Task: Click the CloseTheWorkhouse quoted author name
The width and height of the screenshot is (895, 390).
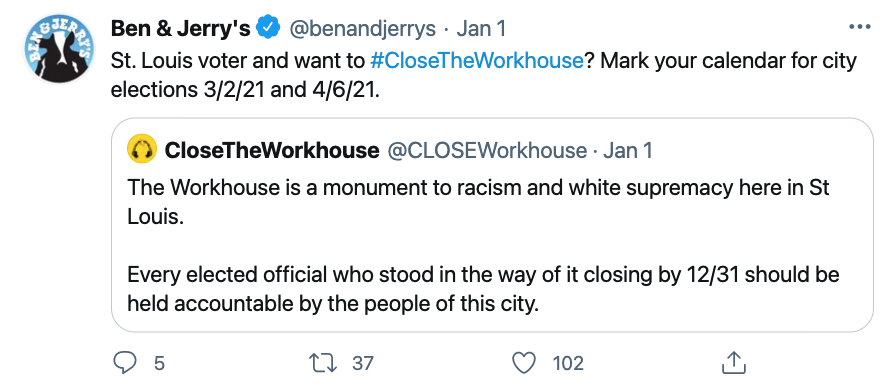Action: (x=272, y=150)
